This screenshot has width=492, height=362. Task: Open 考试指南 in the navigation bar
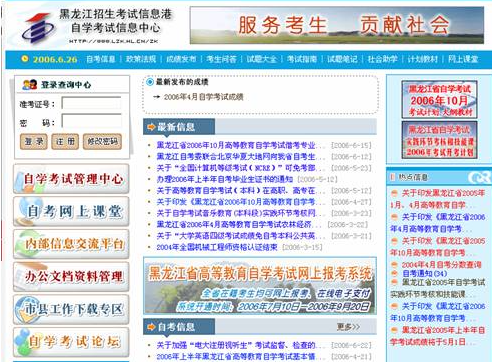click(x=302, y=59)
